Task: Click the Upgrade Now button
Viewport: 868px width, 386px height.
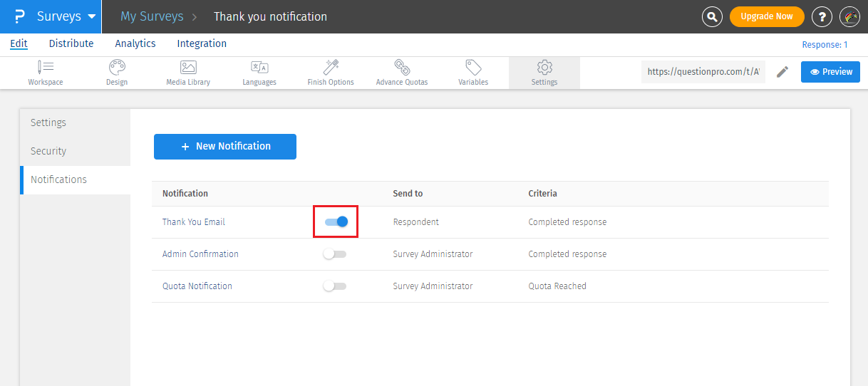Action: (x=767, y=16)
